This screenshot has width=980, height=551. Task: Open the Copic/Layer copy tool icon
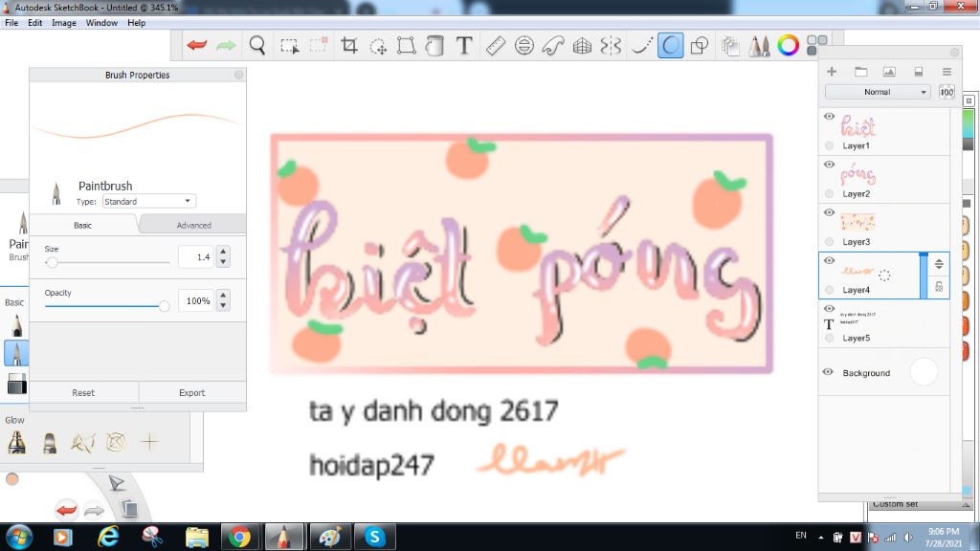pyautogui.click(x=730, y=46)
